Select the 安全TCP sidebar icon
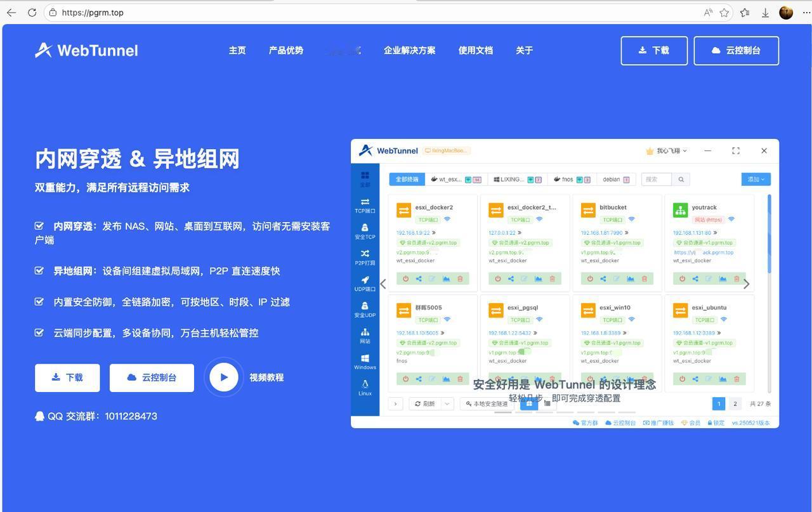Screen dimensions: 812x512 click(365, 231)
